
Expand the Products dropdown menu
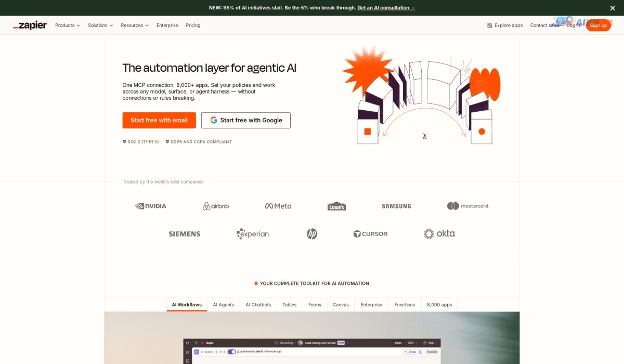[x=68, y=25]
